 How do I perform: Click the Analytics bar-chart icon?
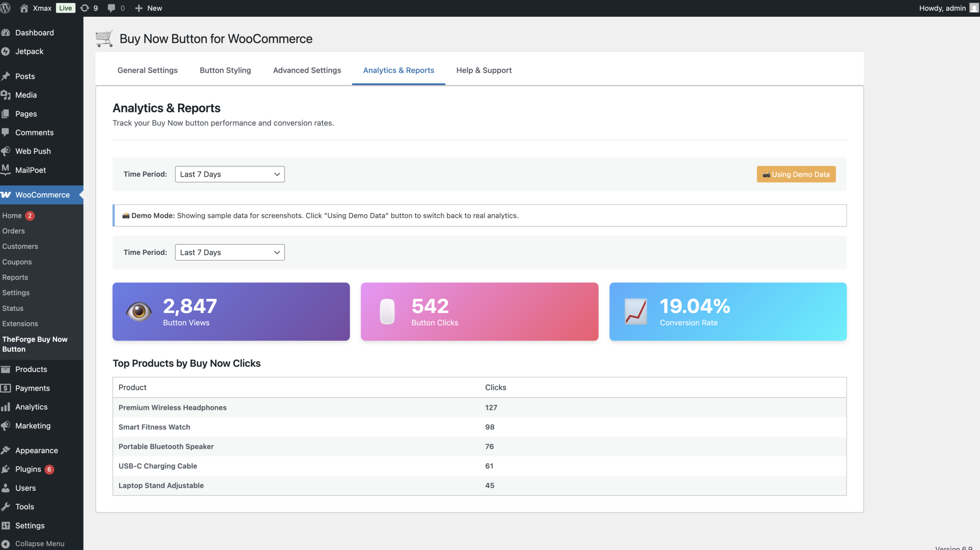6,406
